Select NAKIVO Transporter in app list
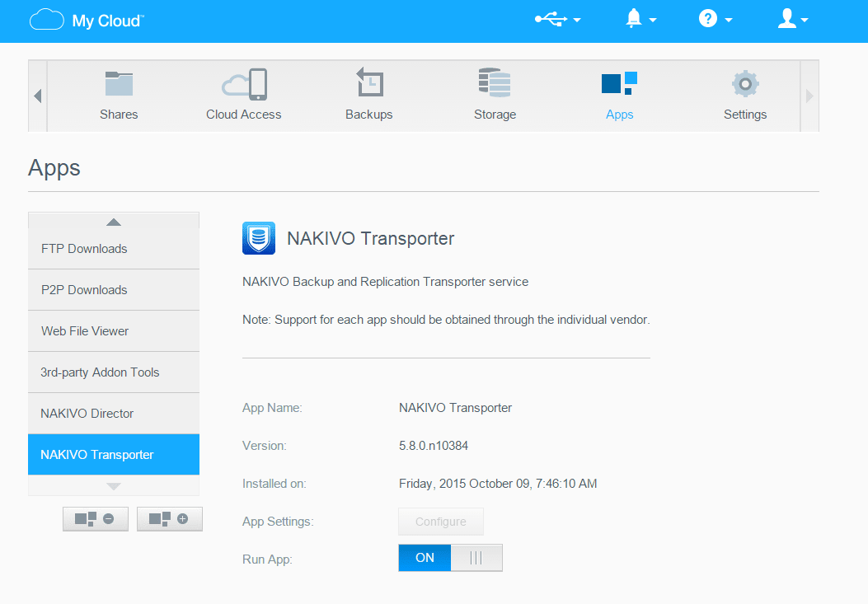 coord(114,455)
